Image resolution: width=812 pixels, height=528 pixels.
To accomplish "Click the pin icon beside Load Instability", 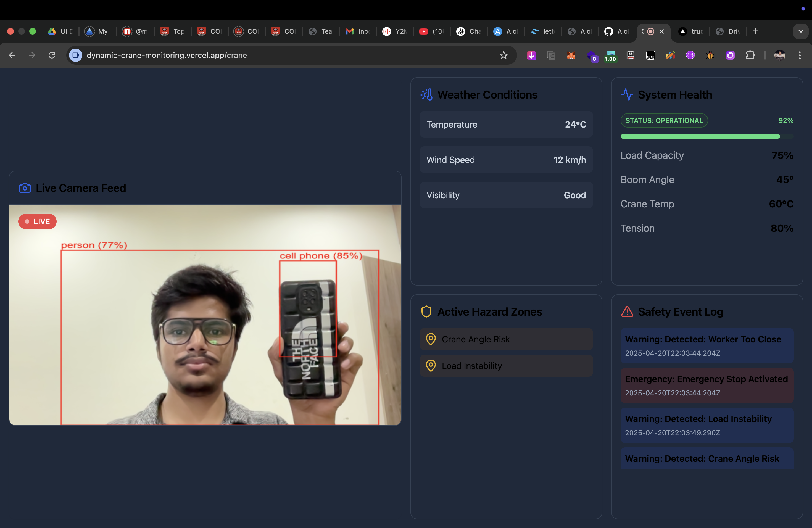I will tap(431, 366).
